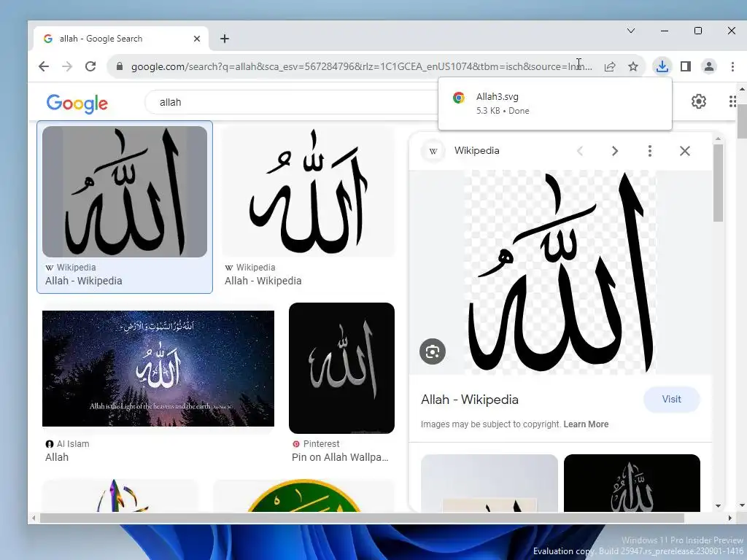Select the first gray-background Wikipedia thumbnail
The image size is (747, 560).
pos(125,192)
